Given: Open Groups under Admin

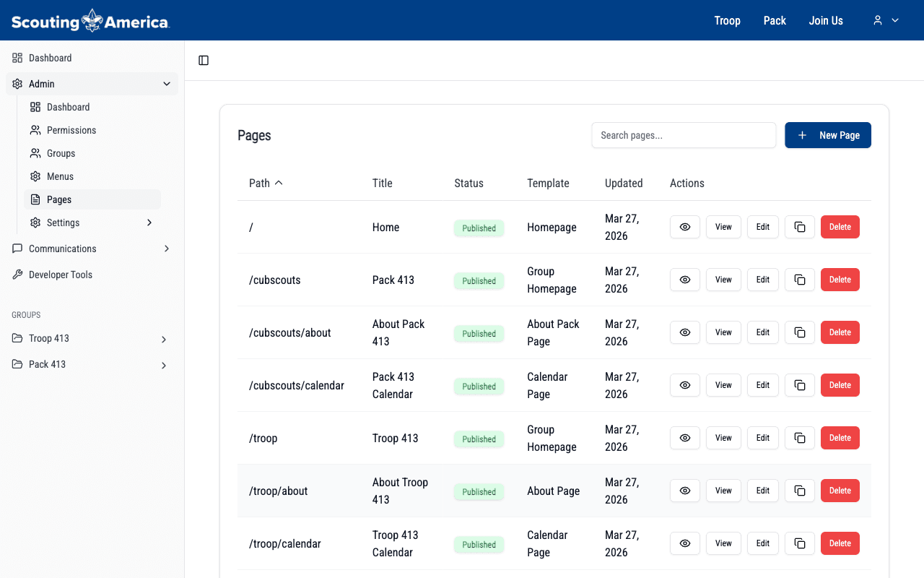Looking at the screenshot, I should coord(92,153).
